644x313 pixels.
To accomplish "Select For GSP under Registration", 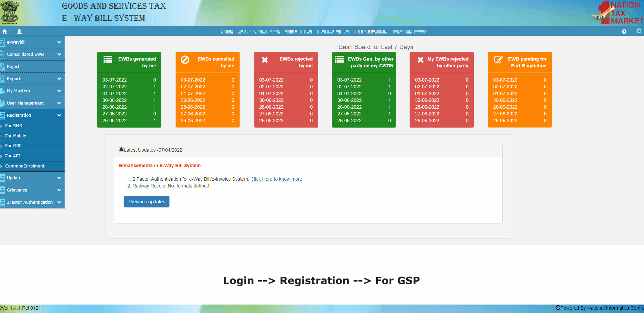I will (32, 146).
